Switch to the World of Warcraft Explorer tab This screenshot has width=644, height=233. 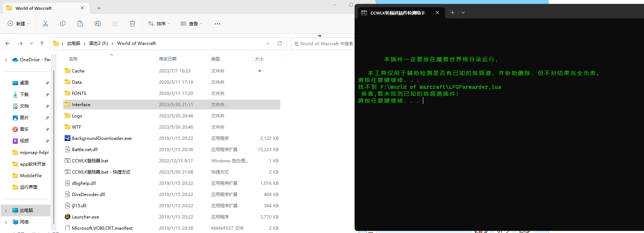coord(45,8)
